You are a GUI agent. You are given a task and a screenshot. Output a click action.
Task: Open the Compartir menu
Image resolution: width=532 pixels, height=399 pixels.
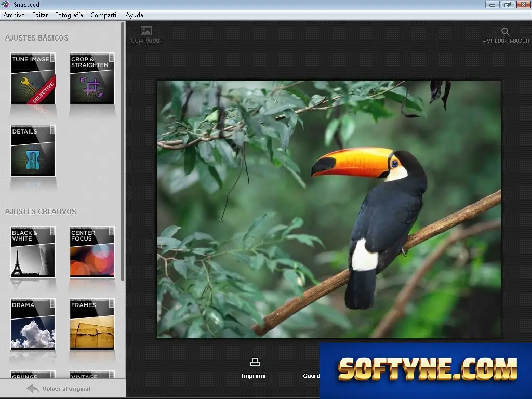104,15
